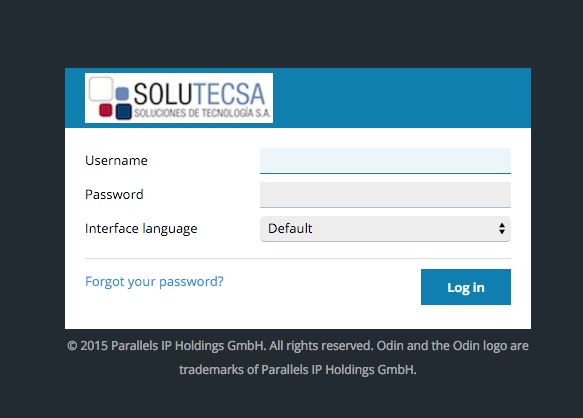Click the dark blue square in the logo
Image resolution: width=583 pixels, height=418 pixels.
click(x=123, y=111)
